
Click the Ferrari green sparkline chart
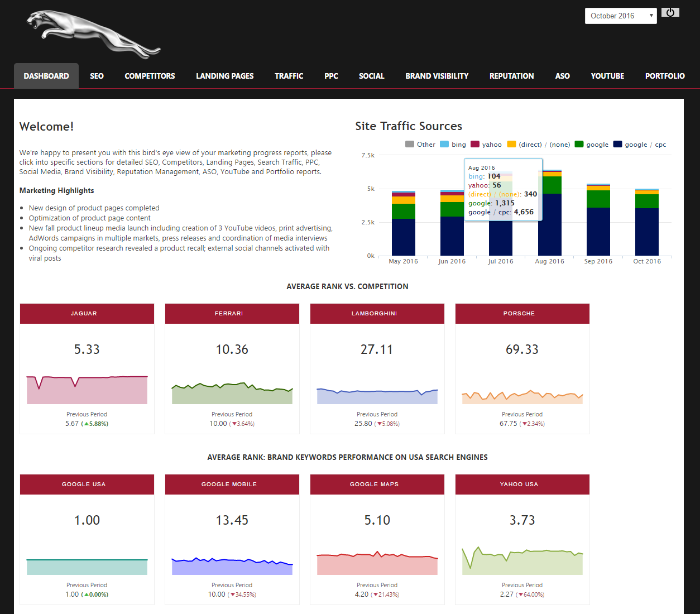pos(232,393)
